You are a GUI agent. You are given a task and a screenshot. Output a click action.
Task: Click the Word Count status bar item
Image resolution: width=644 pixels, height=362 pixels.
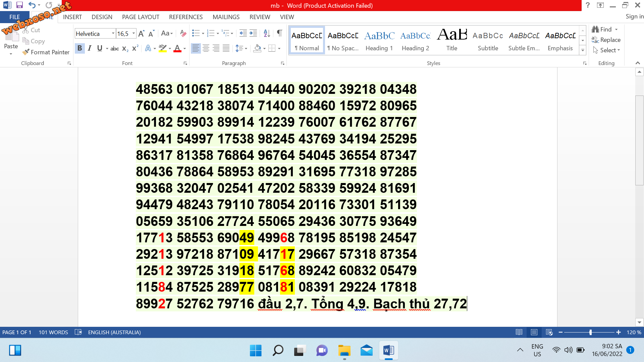(54, 332)
